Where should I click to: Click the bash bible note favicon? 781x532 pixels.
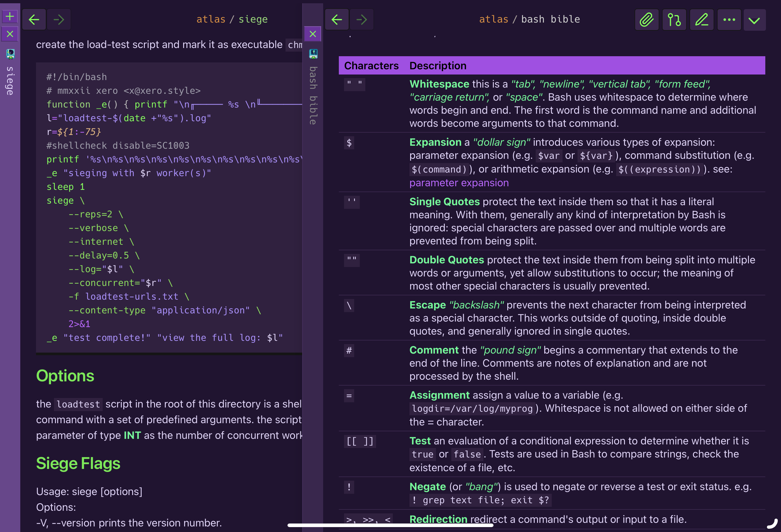(313, 54)
